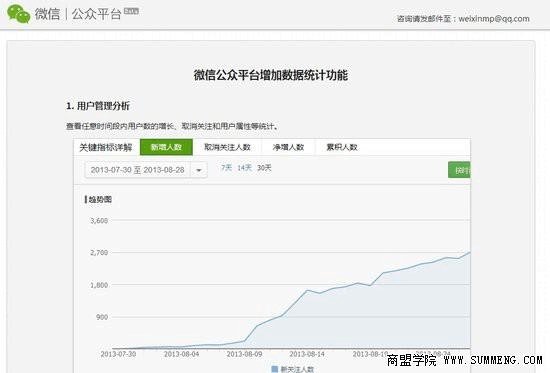Click the 2013-07-30 x-axis date
The height and width of the screenshot is (373, 550).
[118, 354]
